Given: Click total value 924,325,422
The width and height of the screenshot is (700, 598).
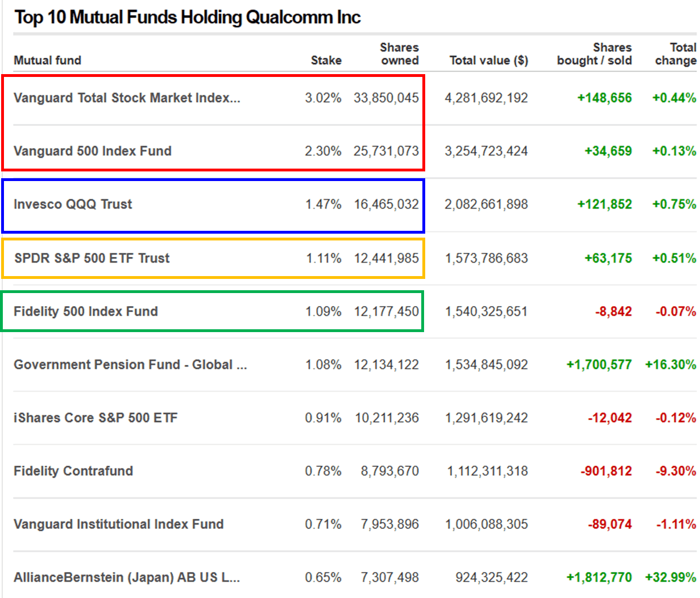Looking at the screenshot, I should click(492, 577).
